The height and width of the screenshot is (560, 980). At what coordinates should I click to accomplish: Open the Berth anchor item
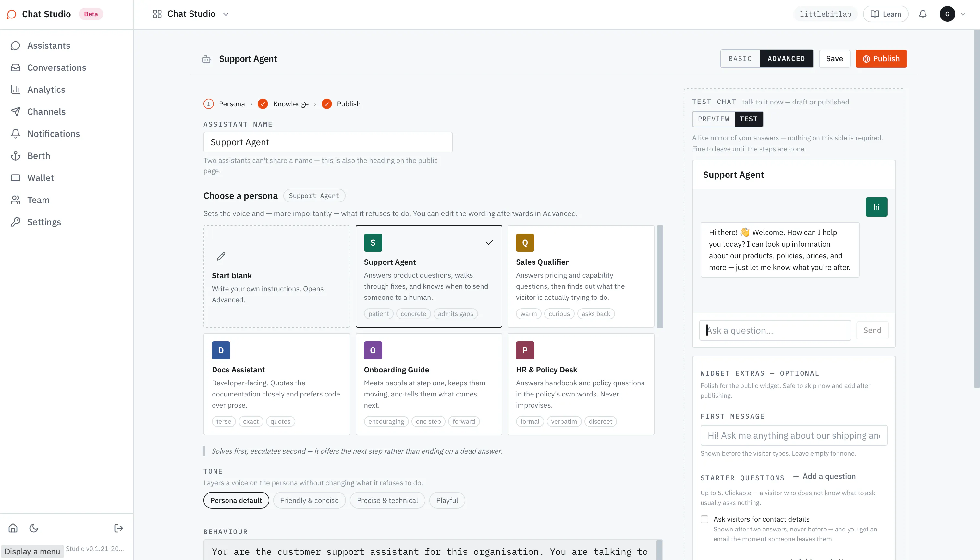point(31,156)
